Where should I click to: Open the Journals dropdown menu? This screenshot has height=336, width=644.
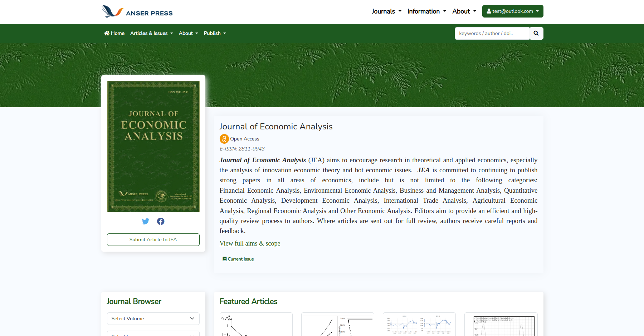pos(386,11)
